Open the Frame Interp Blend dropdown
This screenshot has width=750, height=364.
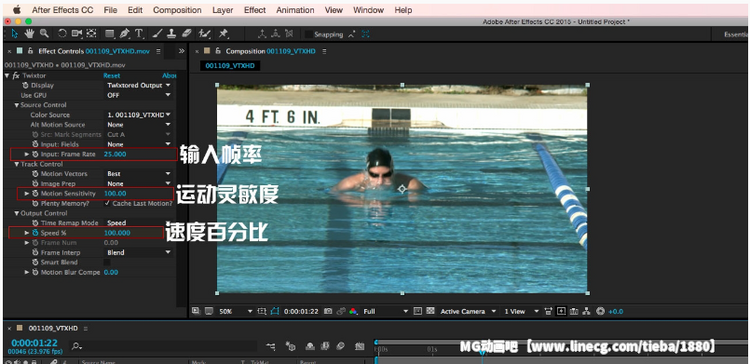[x=139, y=253]
